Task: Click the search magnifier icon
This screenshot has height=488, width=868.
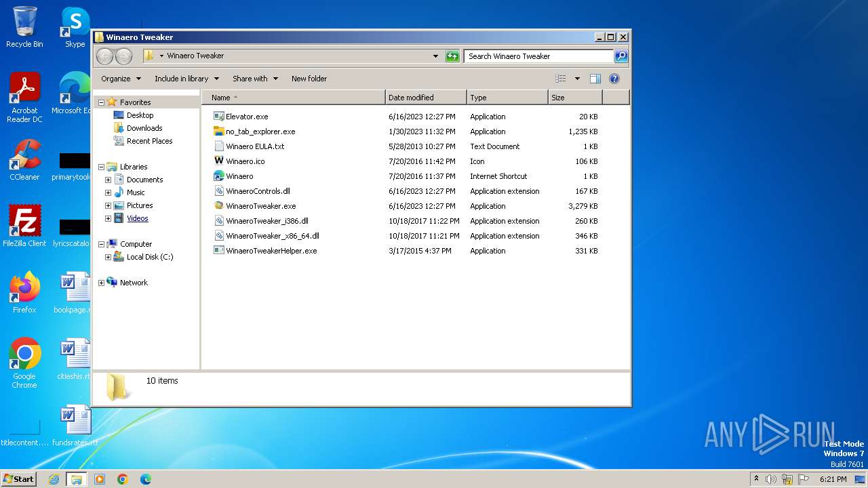Action: [x=620, y=56]
